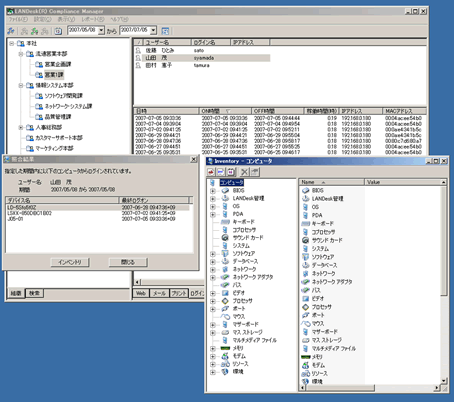The image size is (454, 402).
Task: Expand ネットワーク アダプタ in the Inventory tree
Action: point(213,277)
